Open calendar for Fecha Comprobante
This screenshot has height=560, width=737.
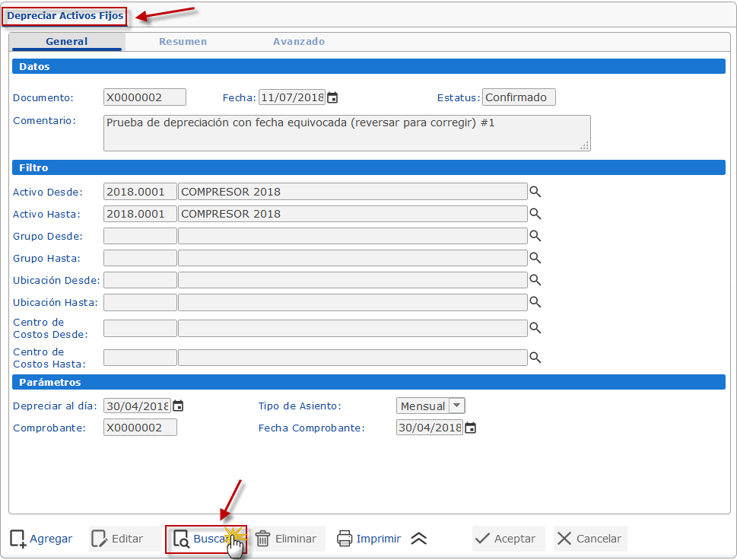[x=471, y=428]
